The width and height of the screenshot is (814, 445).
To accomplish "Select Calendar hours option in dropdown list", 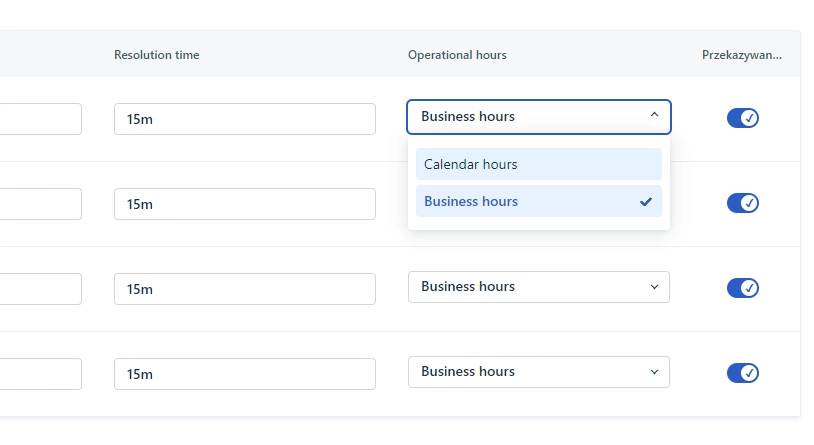I will [538, 164].
